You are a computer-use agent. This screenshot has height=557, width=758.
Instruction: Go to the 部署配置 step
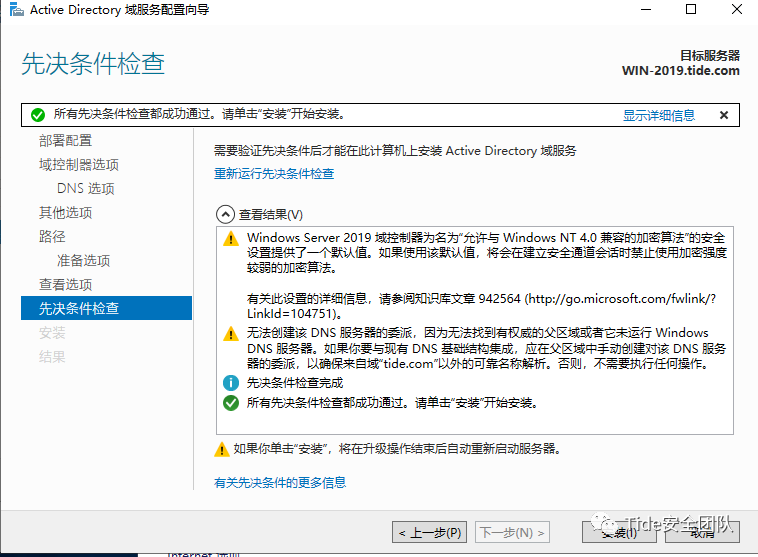(65, 141)
